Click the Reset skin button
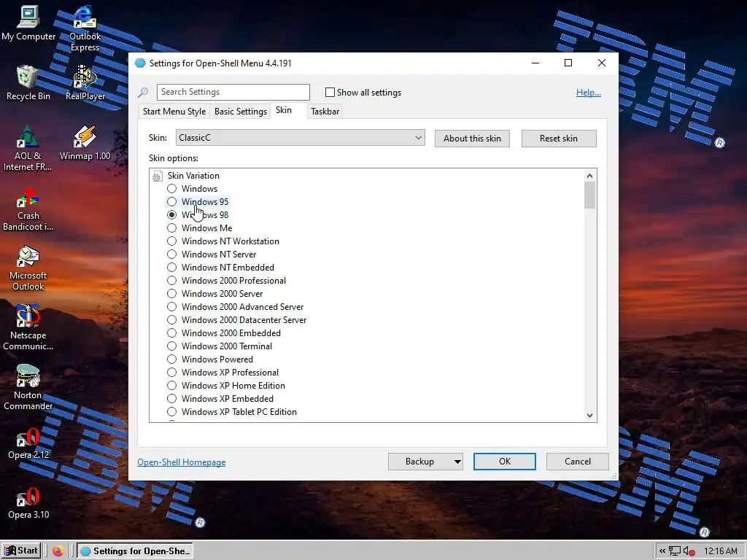 [x=558, y=139]
